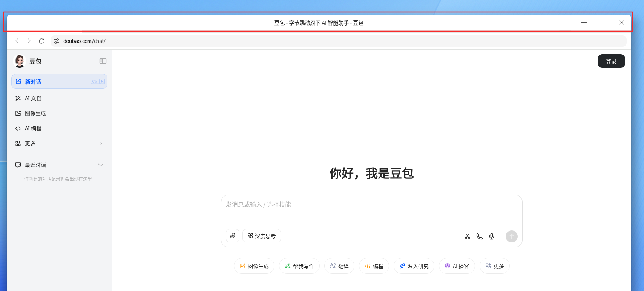Image resolution: width=644 pixels, height=291 pixels.
Task: Attach a file with the paperclip icon
Action: (233, 236)
